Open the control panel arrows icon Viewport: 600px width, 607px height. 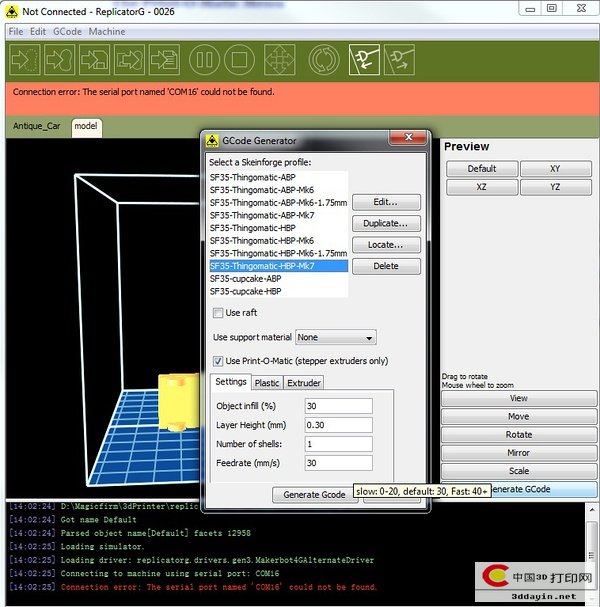pyautogui.click(x=279, y=60)
